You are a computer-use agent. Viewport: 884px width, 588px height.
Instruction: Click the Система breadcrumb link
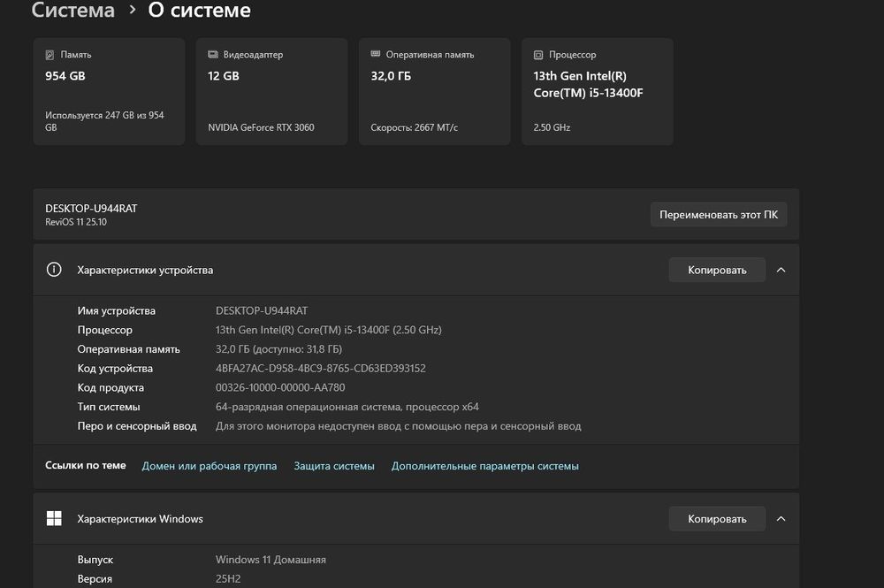(x=72, y=10)
